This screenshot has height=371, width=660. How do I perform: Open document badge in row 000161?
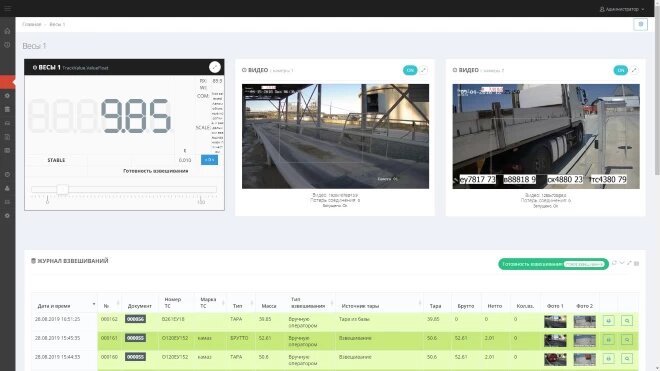click(x=135, y=338)
